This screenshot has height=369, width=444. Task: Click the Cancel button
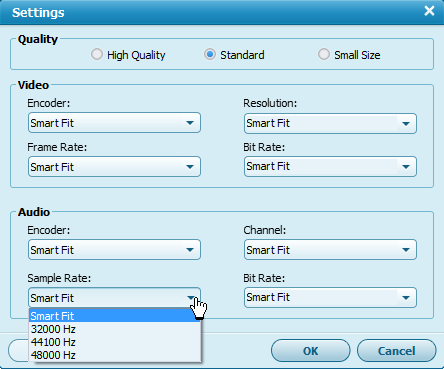397,351
